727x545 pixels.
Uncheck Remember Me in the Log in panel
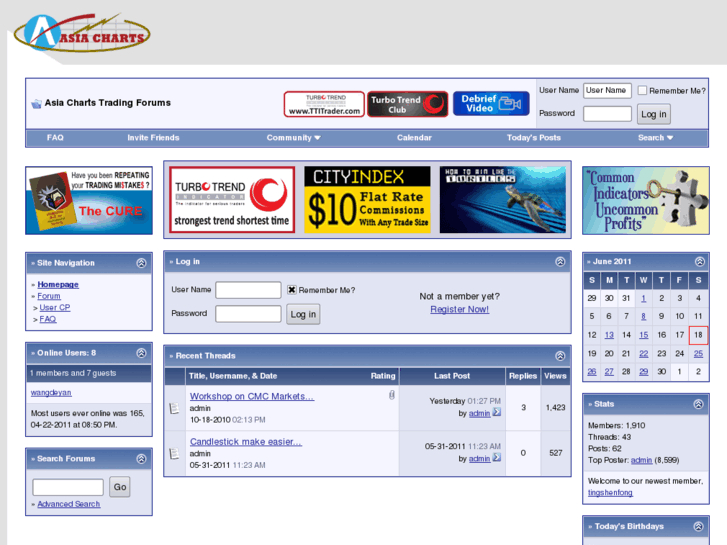(x=292, y=290)
